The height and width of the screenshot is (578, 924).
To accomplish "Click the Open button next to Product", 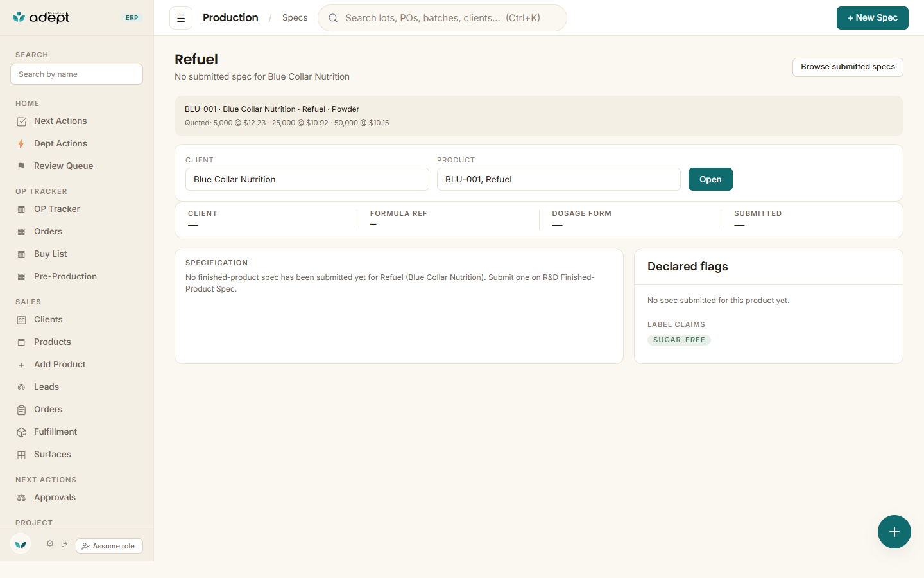I will tap(710, 179).
